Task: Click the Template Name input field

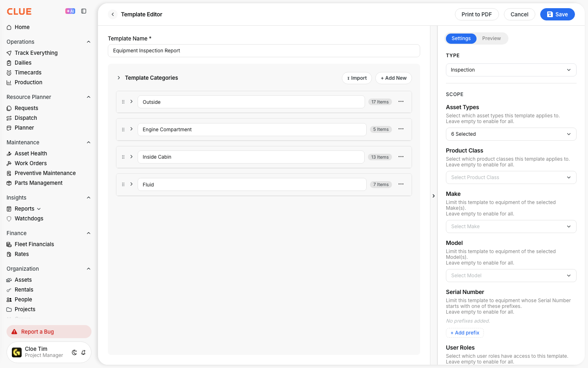Action: (x=264, y=51)
